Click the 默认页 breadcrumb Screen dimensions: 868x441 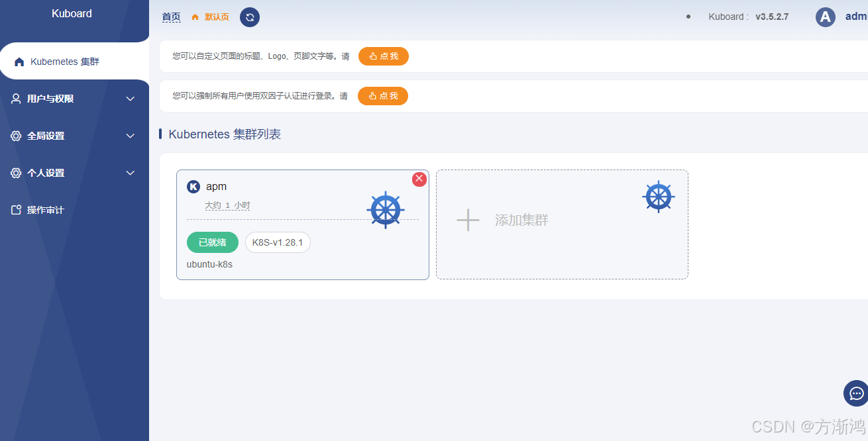coord(217,17)
